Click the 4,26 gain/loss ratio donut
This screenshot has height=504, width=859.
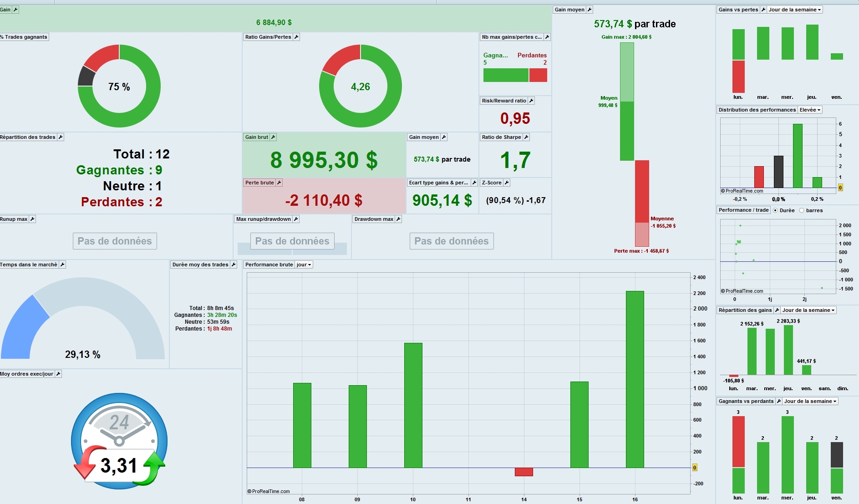[x=361, y=86]
